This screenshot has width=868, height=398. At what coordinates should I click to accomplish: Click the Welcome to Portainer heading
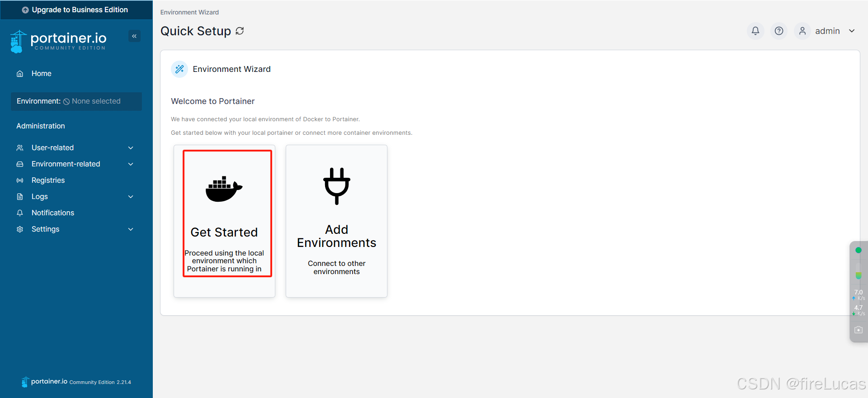coord(213,101)
